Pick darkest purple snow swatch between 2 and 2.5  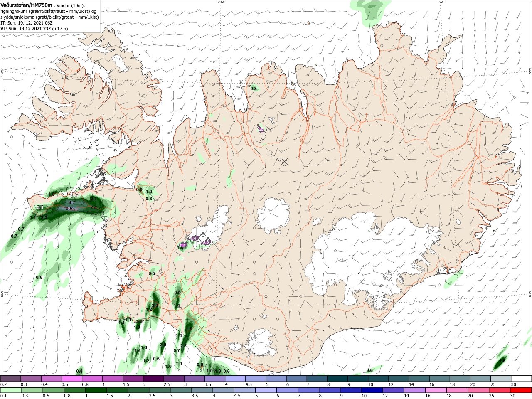click(153, 379)
